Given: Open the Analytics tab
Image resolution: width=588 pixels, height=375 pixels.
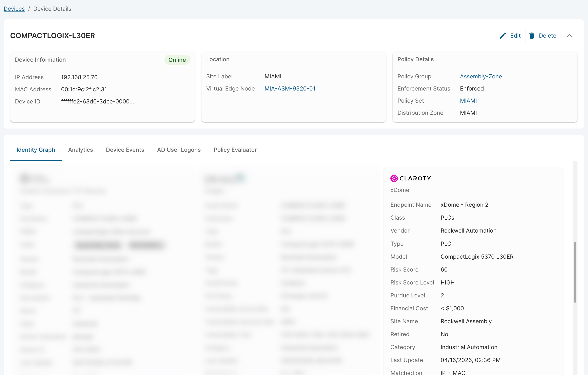Looking at the screenshot, I should 80,150.
